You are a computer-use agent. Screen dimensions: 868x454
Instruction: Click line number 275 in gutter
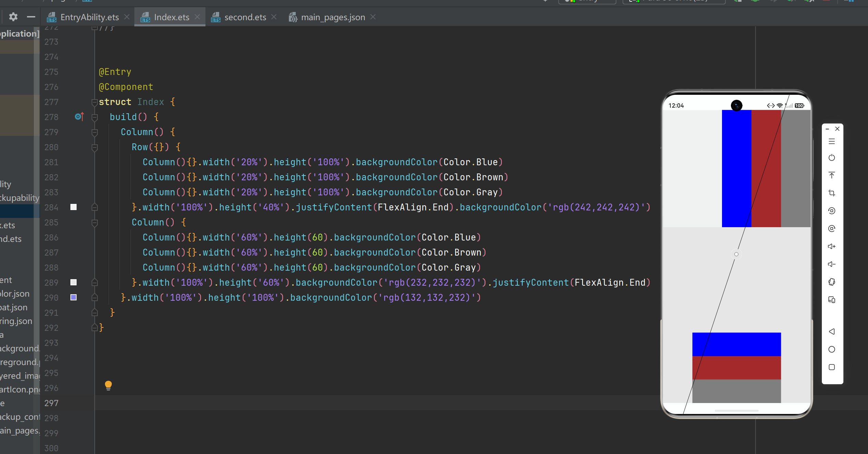tap(51, 72)
